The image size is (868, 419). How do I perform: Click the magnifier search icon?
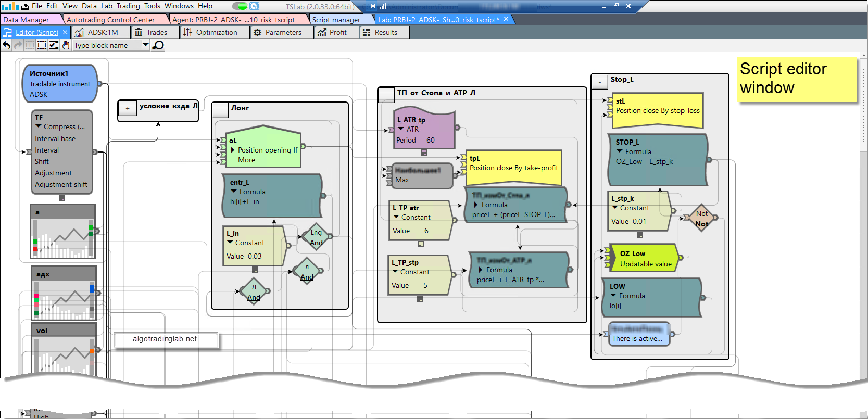coord(158,45)
